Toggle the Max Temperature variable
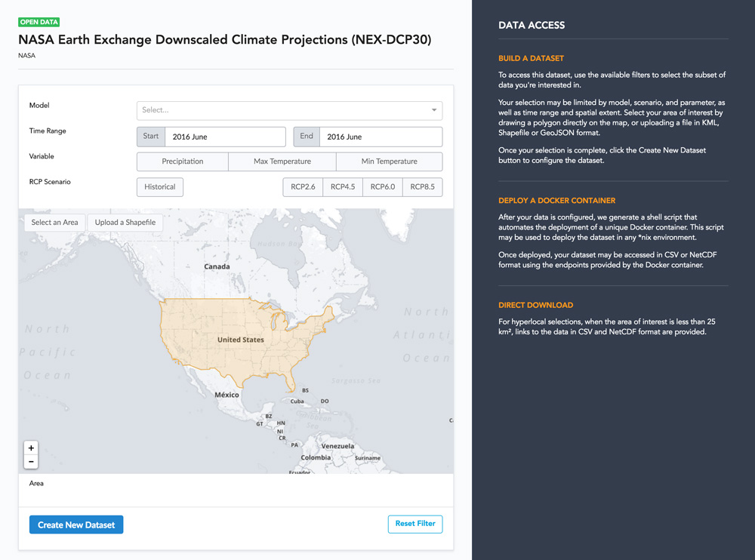The image size is (755, 560). pyautogui.click(x=282, y=162)
